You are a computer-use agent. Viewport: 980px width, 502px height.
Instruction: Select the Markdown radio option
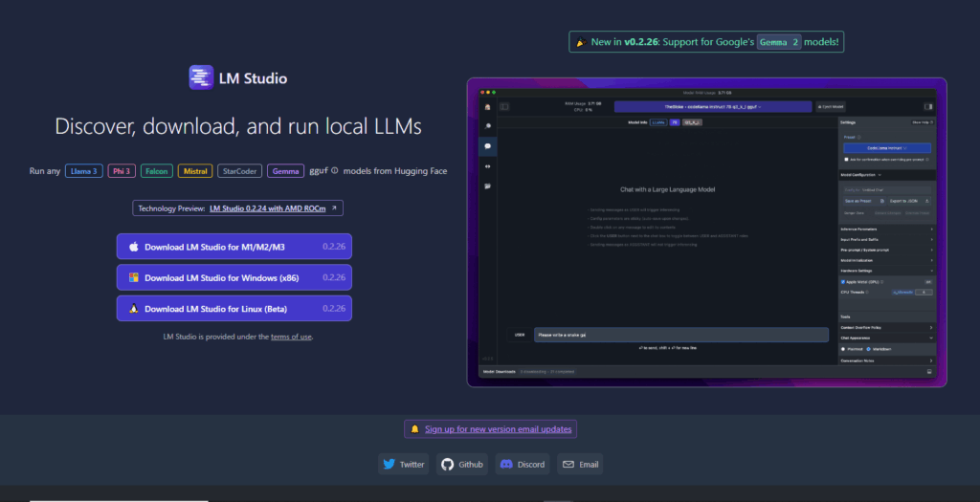coord(868,349)
